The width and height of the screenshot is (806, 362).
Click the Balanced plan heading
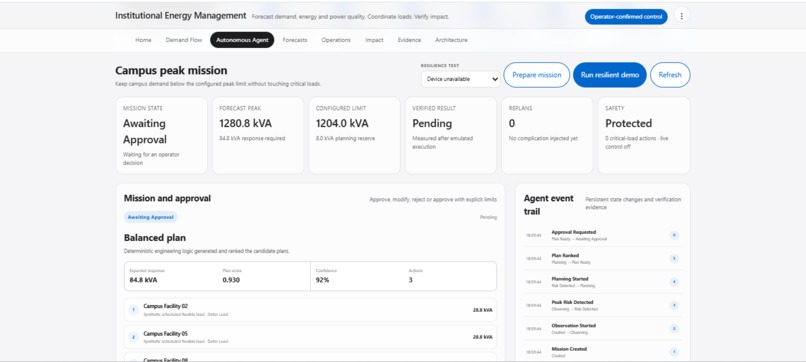coord(155,238)
